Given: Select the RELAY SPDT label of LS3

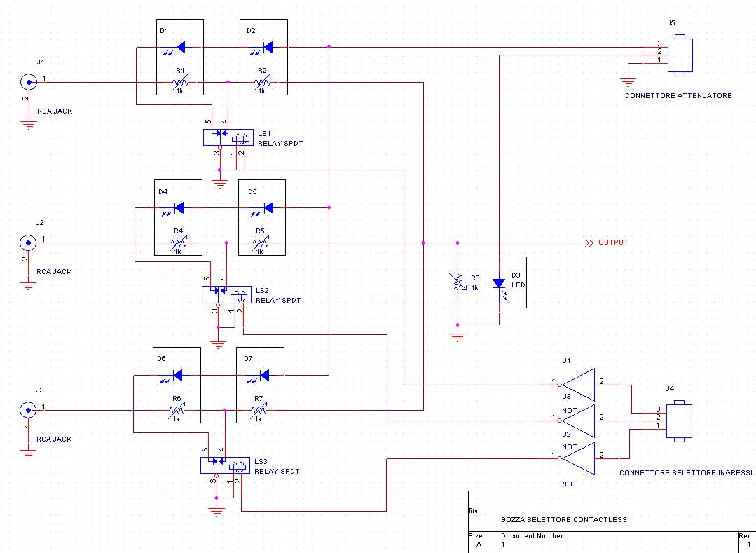Looking at the screenshot, I should (277, 472).
